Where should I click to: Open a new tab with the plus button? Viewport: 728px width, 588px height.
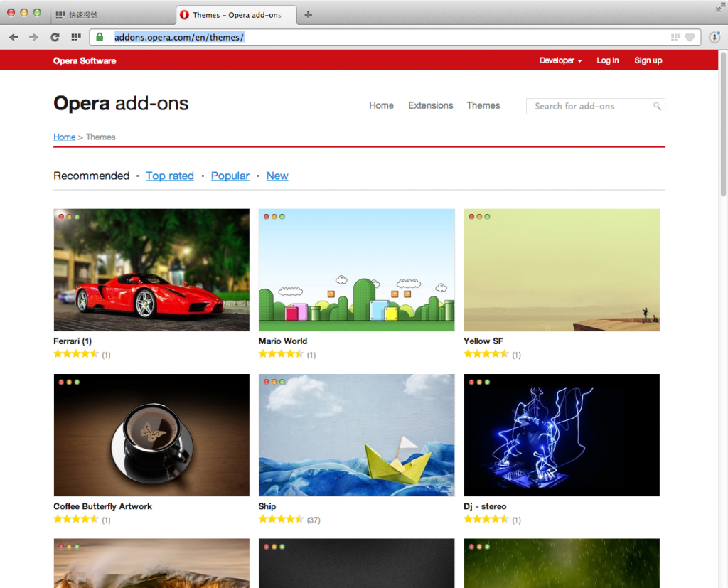(x=308, y=14)
